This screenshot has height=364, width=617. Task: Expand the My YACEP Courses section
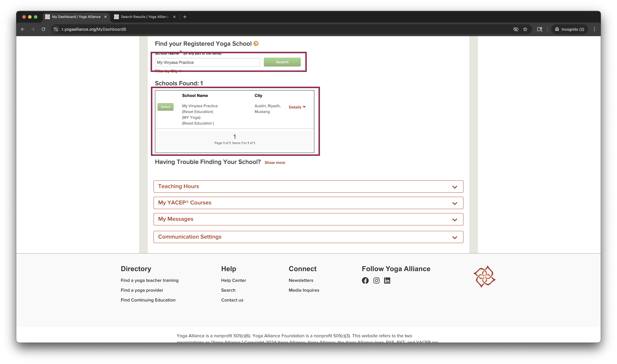point(308,203)
